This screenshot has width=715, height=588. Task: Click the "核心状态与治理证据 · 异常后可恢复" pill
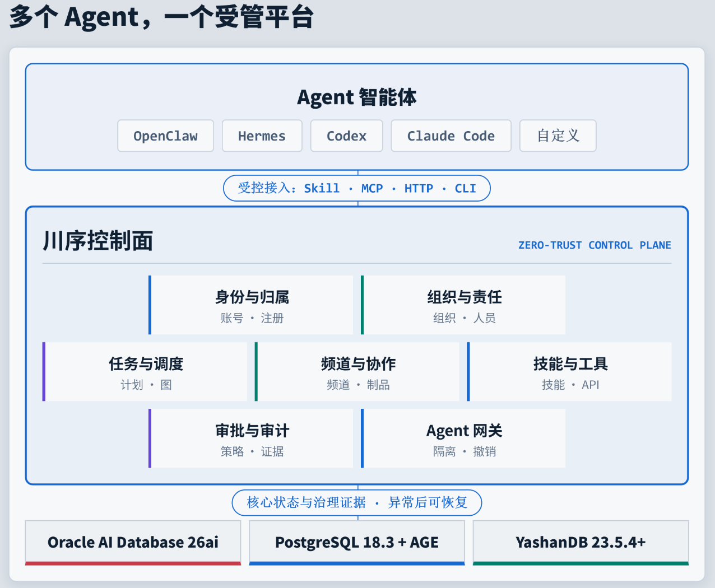click(357, 502)
